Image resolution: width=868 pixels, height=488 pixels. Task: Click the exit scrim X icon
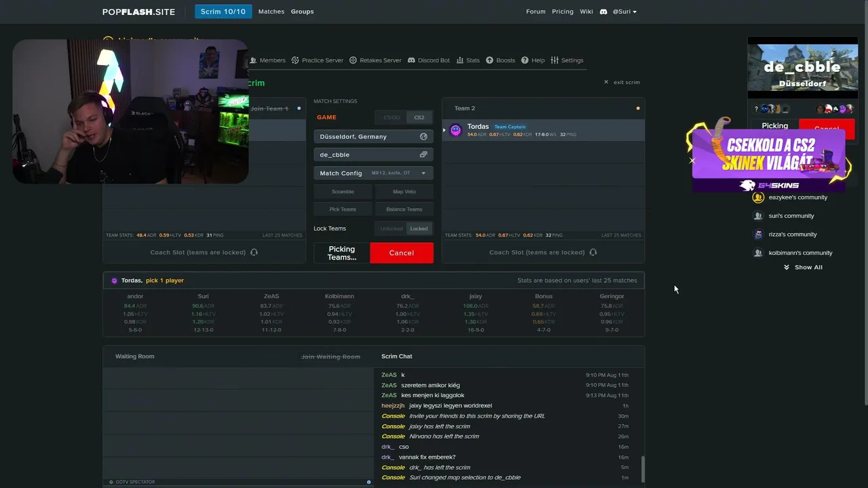click(x=606, y=82)
